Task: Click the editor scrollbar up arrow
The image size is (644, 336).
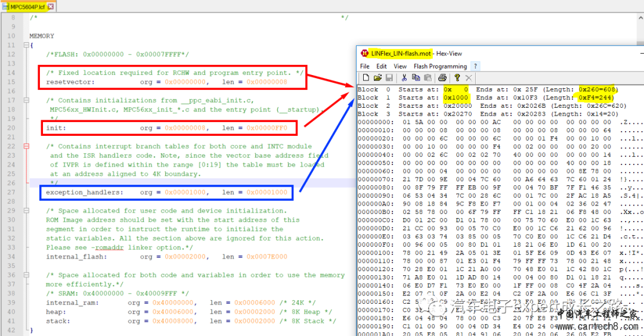Action: [640, 18]
